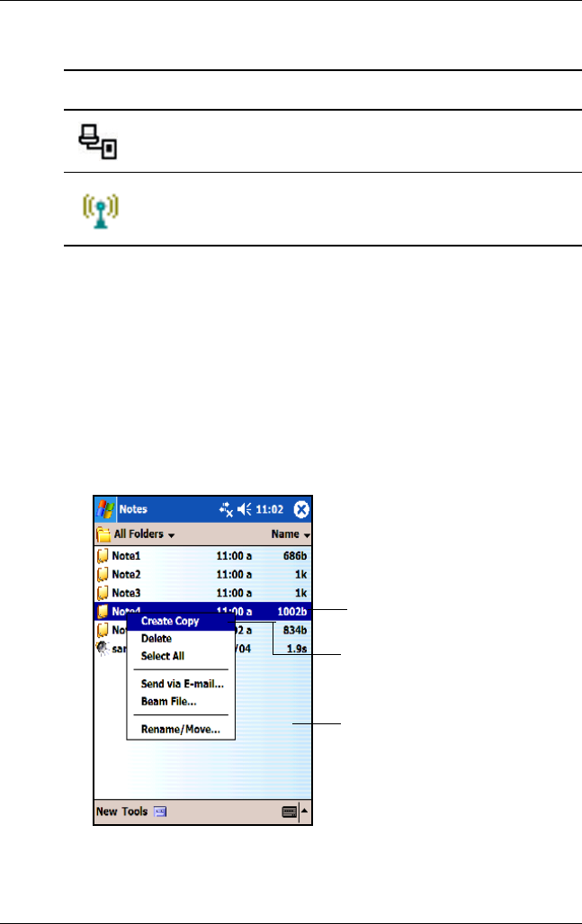Click the 834b size value
Viewport: 582px width, 924px height.
[x=294, y=630]
